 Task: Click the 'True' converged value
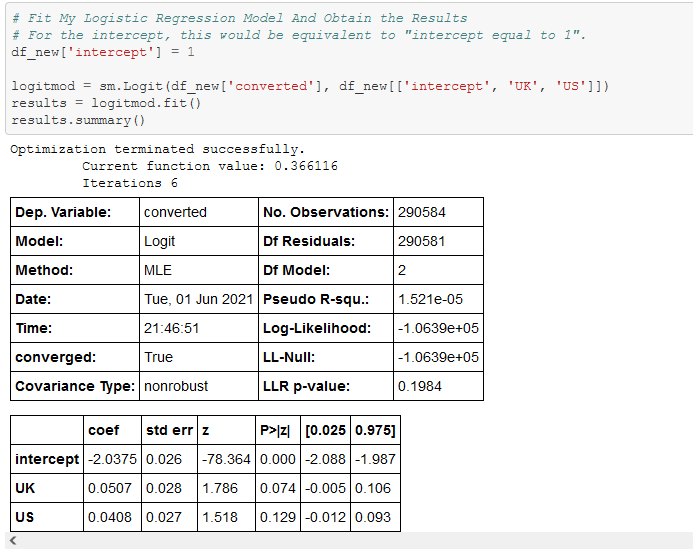[x=199, y=357]
